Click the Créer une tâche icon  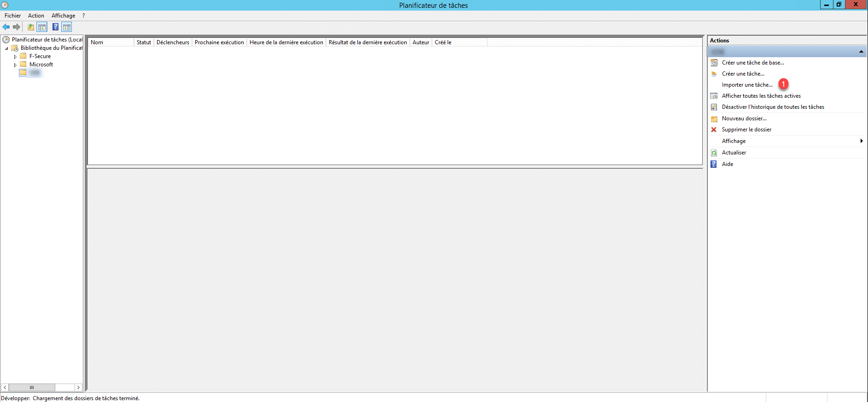click(x=714, y=74)
